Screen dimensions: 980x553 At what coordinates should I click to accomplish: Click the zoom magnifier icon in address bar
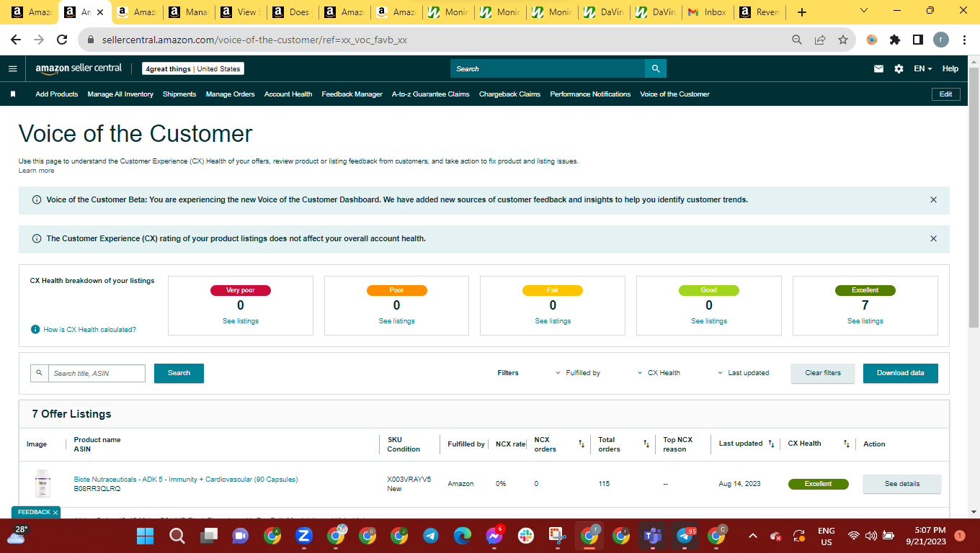[797, 40]
